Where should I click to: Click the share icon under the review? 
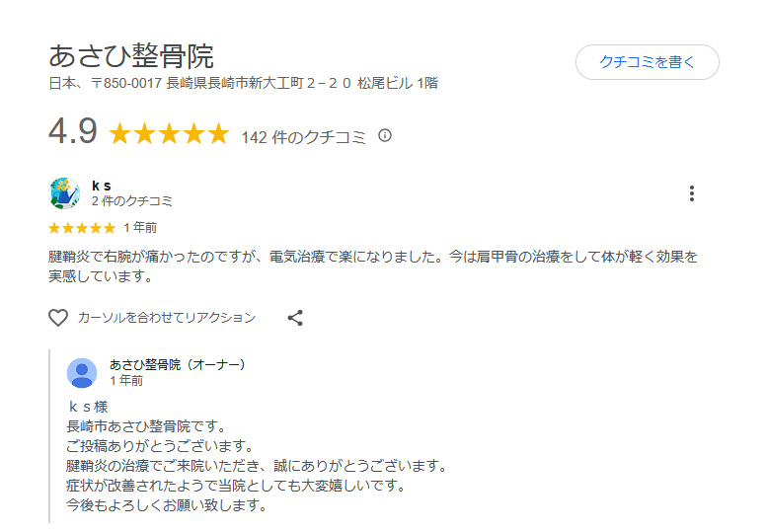click(295, 318)
